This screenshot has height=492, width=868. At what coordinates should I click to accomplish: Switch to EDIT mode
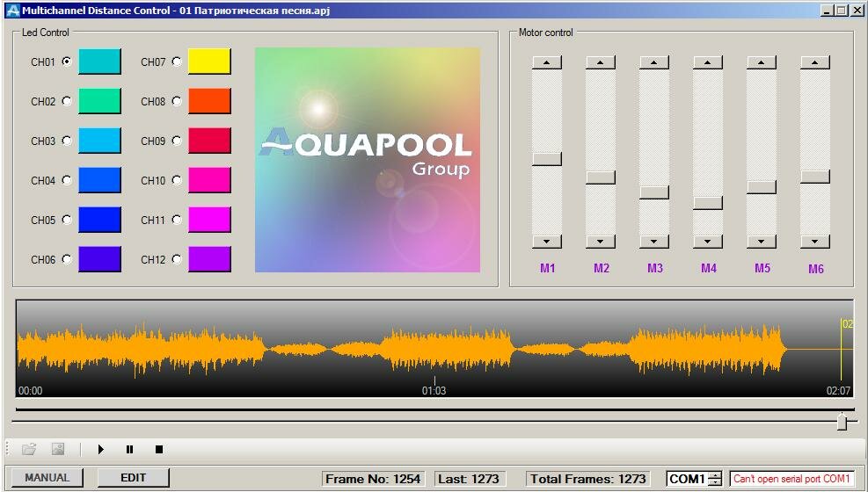(x=133, y=478)
